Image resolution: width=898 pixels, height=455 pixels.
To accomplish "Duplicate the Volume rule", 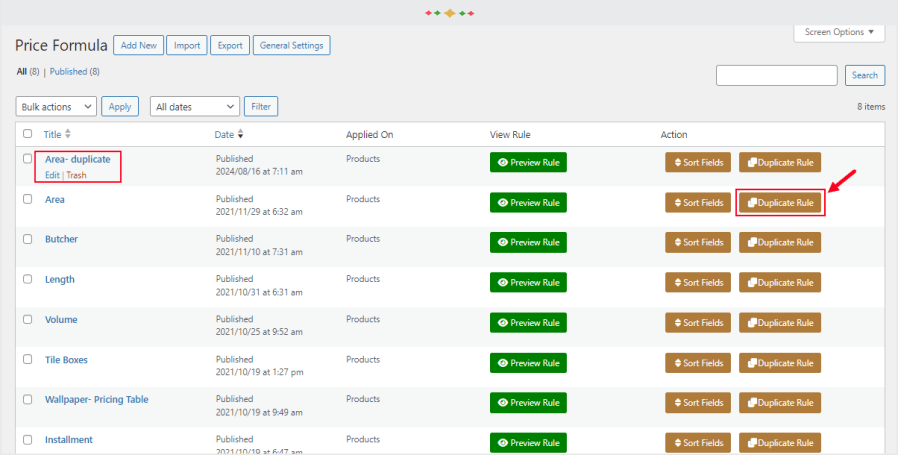I will [x=780, y=323].
